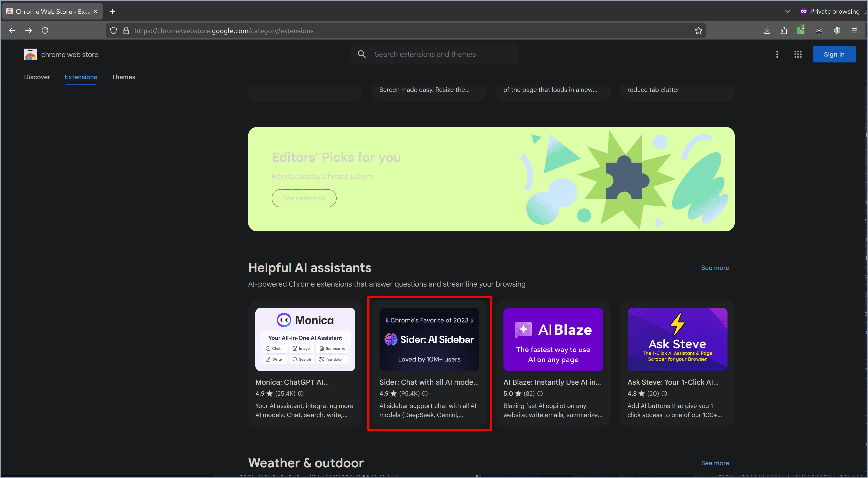
Task: View site security via the padlock icon
Action: point(126,31)
